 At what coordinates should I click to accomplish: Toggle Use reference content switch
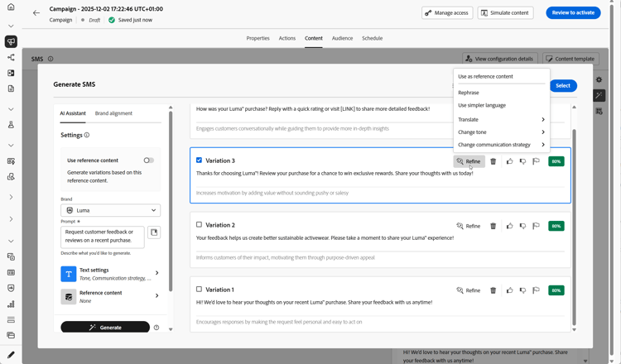click(149, 160)
